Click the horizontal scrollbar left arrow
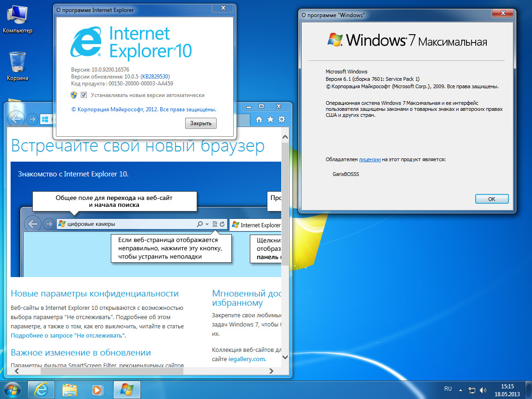This screenshot has height=399, width=532. [17, 371]
